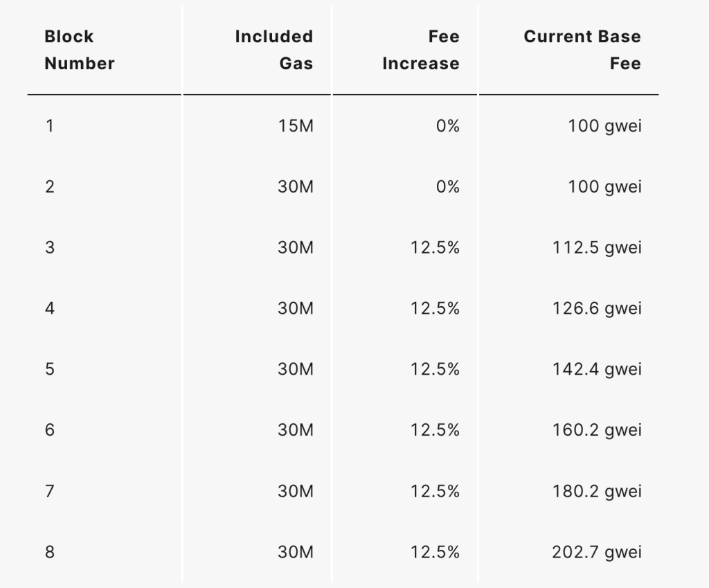Select the 30M gas cell for block 4
The height and width of the screenshot is (588, 709).
pyautogui.click(x=296, y=308)
